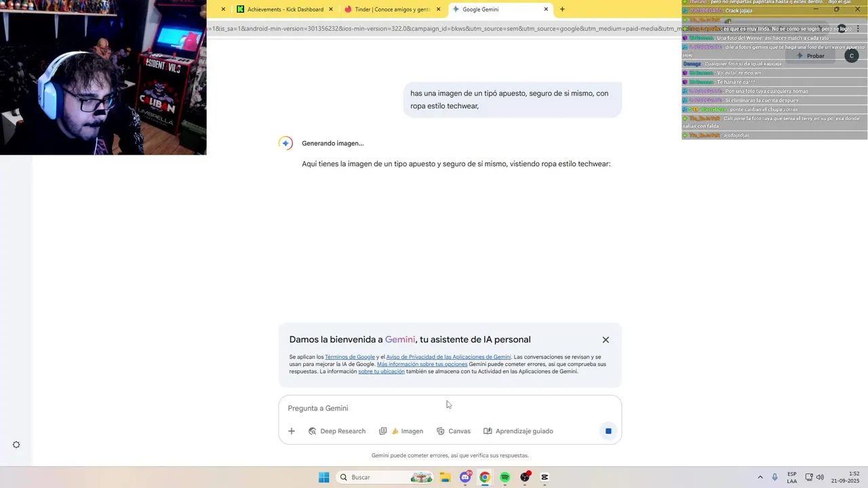Open Términos de Google link
Viewport: 868px width, 488px height.
pyautogui.click(x=350, y=357)
